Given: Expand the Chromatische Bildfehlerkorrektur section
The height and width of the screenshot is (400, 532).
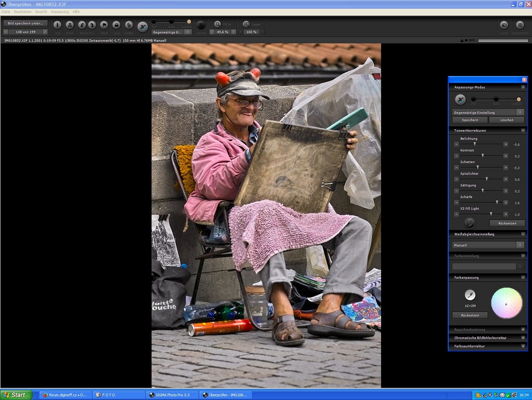Looking at the screenshot, I should (523, 338).
